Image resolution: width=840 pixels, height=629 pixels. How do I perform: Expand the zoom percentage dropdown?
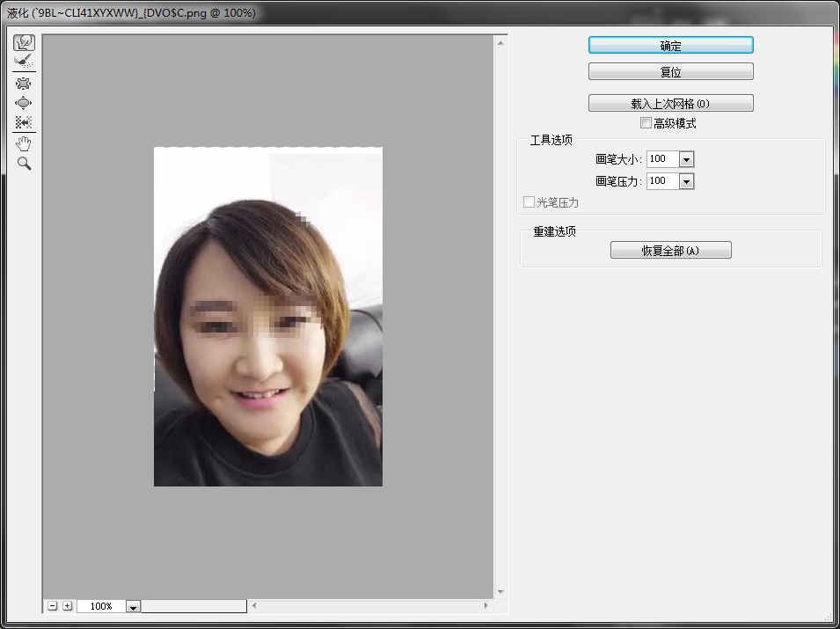tap(133, 607)
